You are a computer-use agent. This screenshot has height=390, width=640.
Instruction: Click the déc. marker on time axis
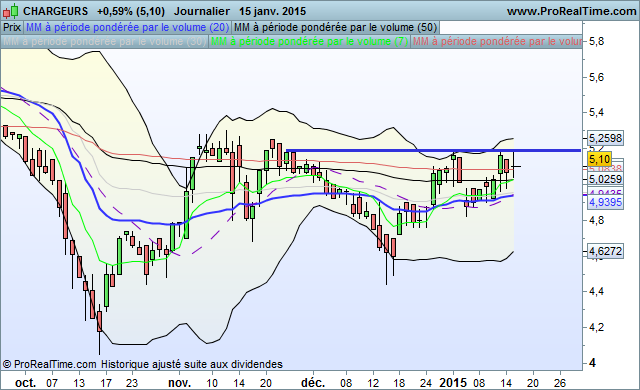pyautogui.click(x=313, y=383)
